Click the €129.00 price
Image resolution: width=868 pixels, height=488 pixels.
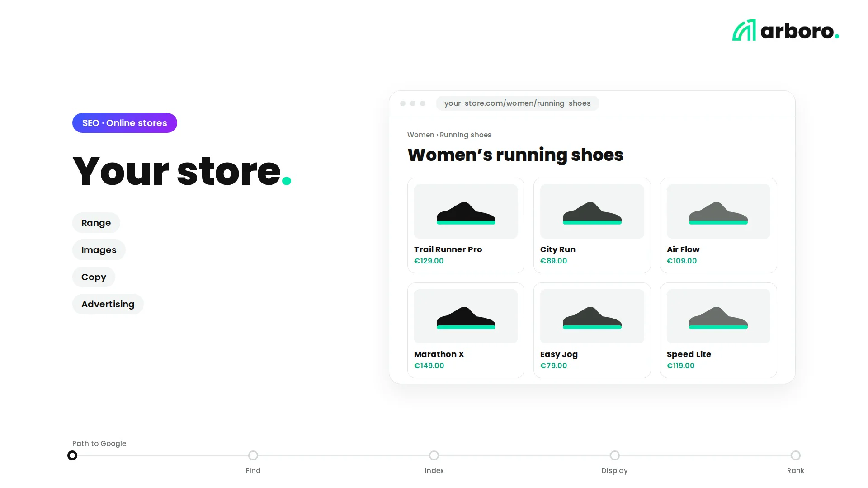point(429,261)
